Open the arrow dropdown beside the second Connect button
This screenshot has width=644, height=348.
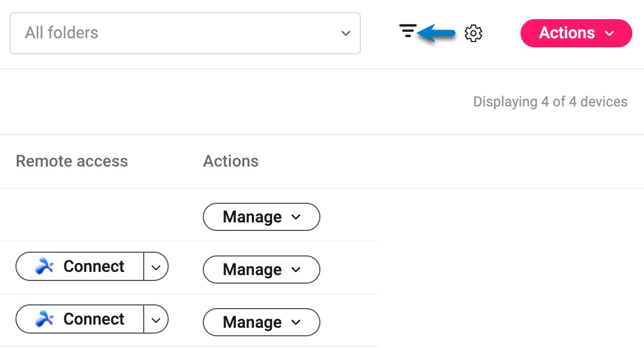pos(156,320)
